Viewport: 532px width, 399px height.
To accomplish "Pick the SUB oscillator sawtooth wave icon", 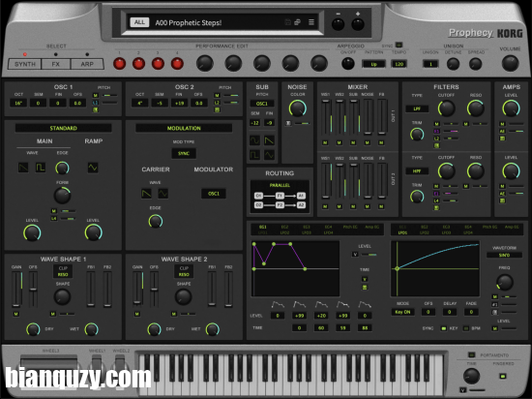I will (x=269, y=140).
